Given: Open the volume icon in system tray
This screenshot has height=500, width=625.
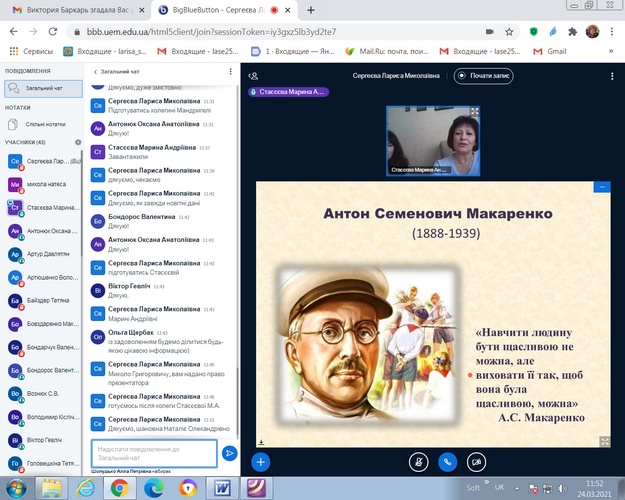Looking at the screenshot, I should coord(562,488).
